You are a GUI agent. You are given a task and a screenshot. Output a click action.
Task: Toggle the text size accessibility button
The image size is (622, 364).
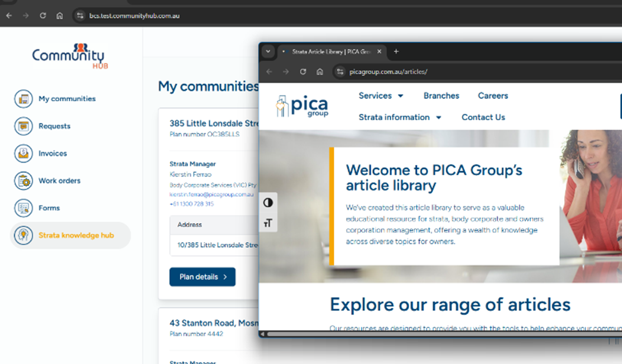coord(268,223)
